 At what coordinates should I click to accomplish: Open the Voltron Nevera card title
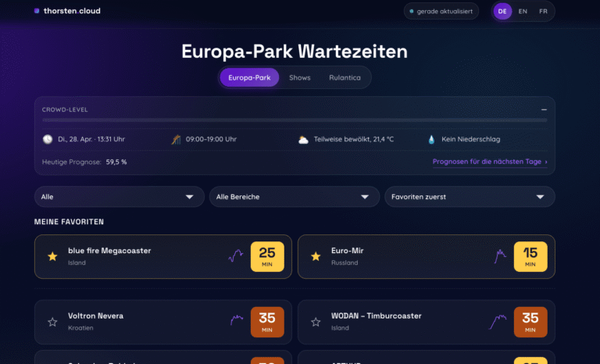coord(95,316)
